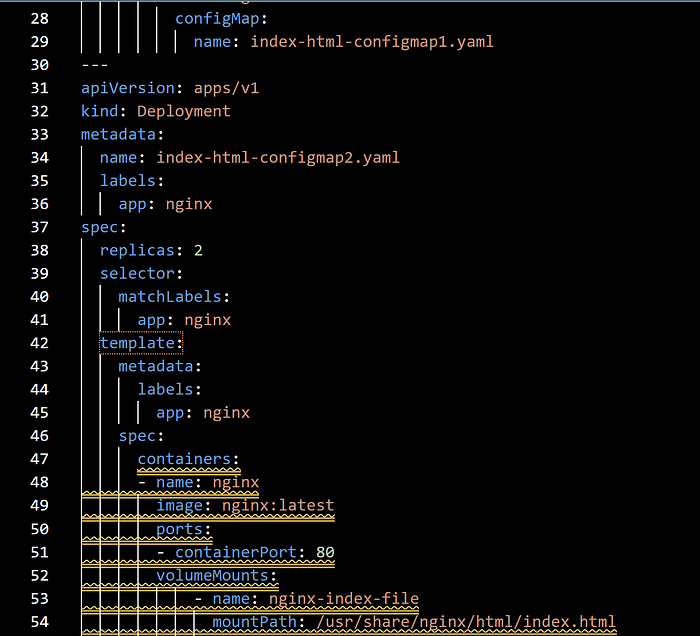
Task: Click the labels key on line 35
Action: (x=128, y=181)
